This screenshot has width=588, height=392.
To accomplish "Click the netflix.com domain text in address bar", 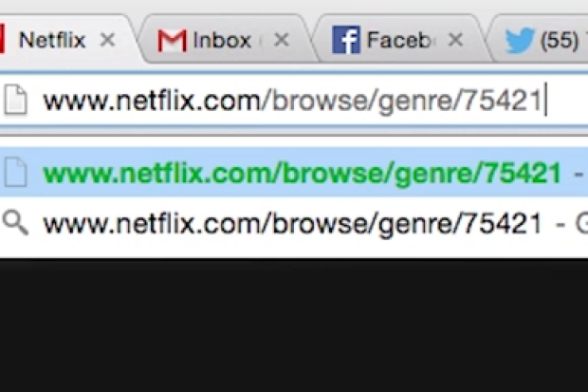I will 153,101.
